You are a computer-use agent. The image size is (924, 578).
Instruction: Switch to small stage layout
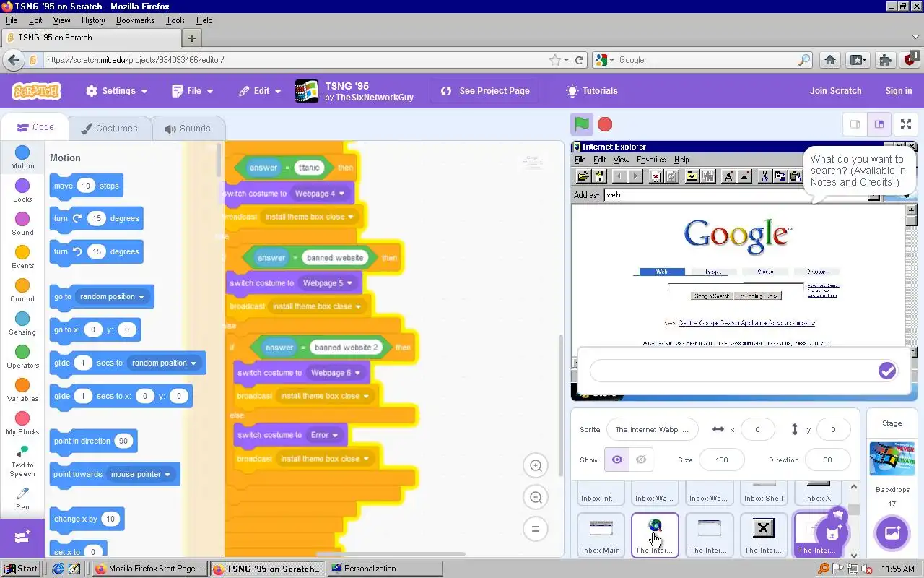click(x=855, y=124)
